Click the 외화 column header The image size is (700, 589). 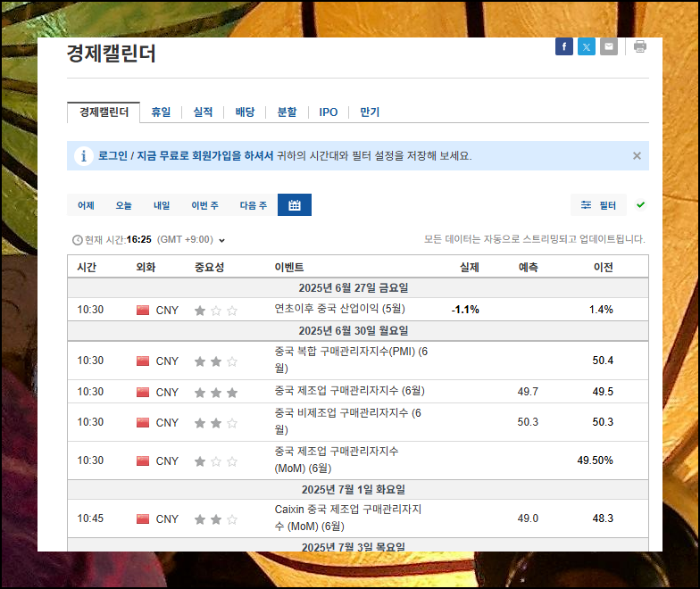coord(146,267)
